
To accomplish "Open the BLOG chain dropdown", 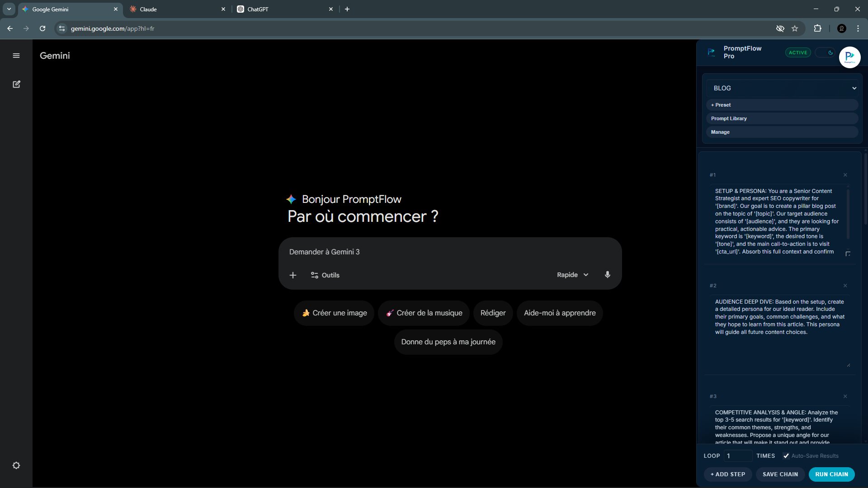I will pyautogui.click(x=782, y=88).
